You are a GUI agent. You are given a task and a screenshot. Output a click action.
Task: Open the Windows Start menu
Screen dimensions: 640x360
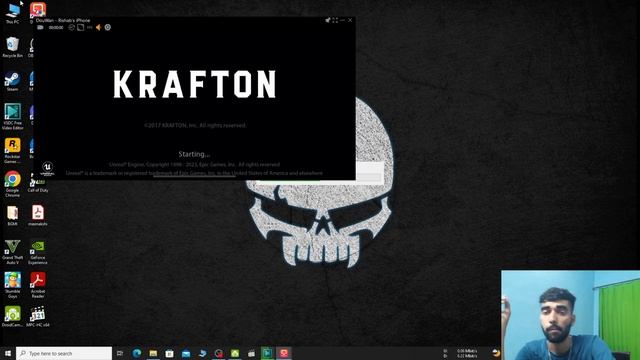[x=7, y=353]
